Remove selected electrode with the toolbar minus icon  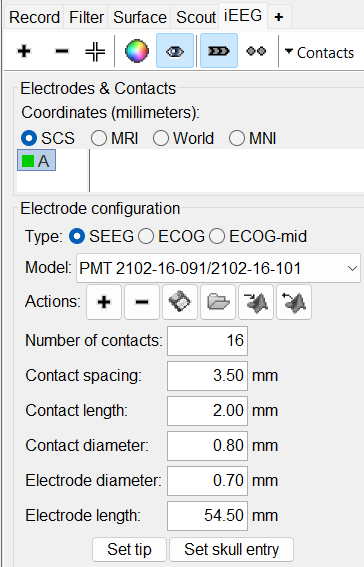[x=62, y=51]
